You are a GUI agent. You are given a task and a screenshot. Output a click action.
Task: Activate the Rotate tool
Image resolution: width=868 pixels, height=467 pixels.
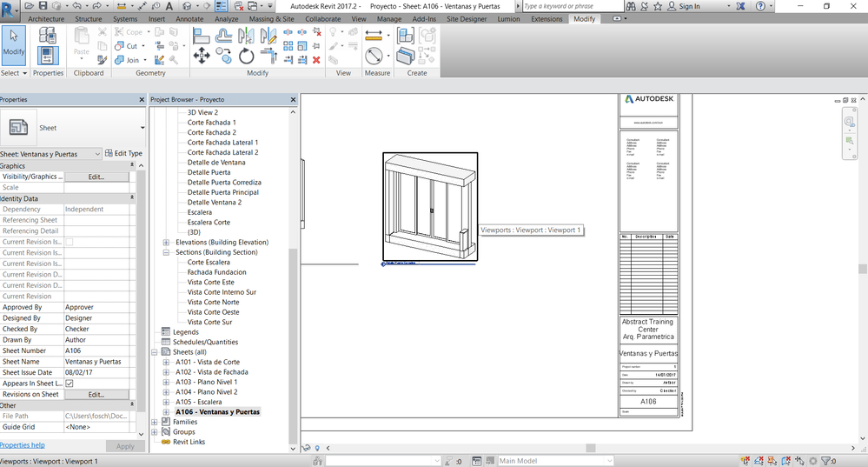point(247,56)
